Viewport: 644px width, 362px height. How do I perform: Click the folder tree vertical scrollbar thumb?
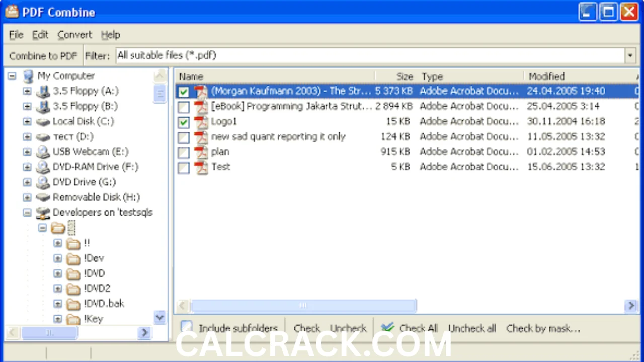click(160, 94)
